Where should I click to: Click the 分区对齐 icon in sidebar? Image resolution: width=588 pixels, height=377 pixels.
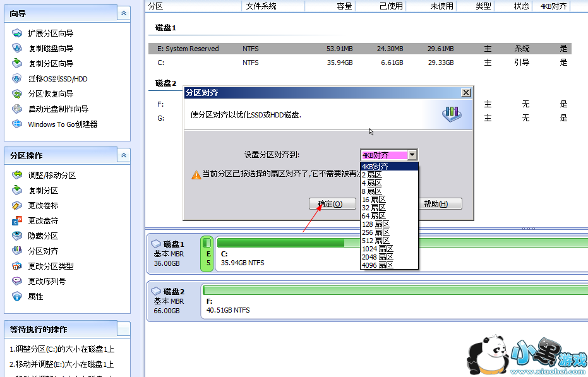(x=17, y=251)
